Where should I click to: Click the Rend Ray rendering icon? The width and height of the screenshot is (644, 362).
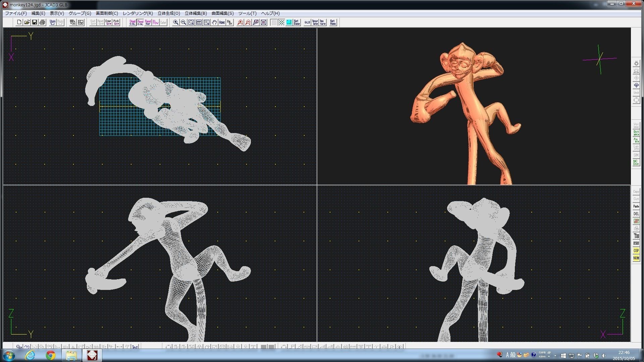coord(148,22)
